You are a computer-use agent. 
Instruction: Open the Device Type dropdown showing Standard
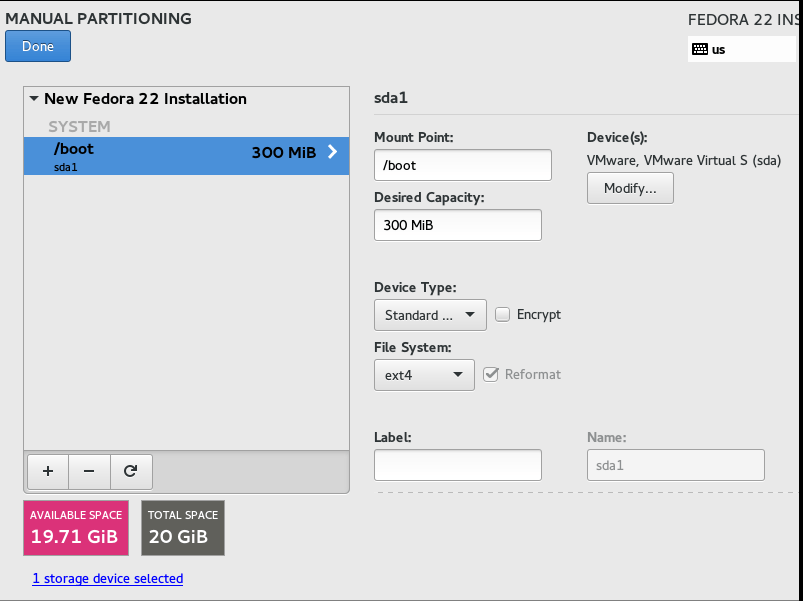[430, 315]
